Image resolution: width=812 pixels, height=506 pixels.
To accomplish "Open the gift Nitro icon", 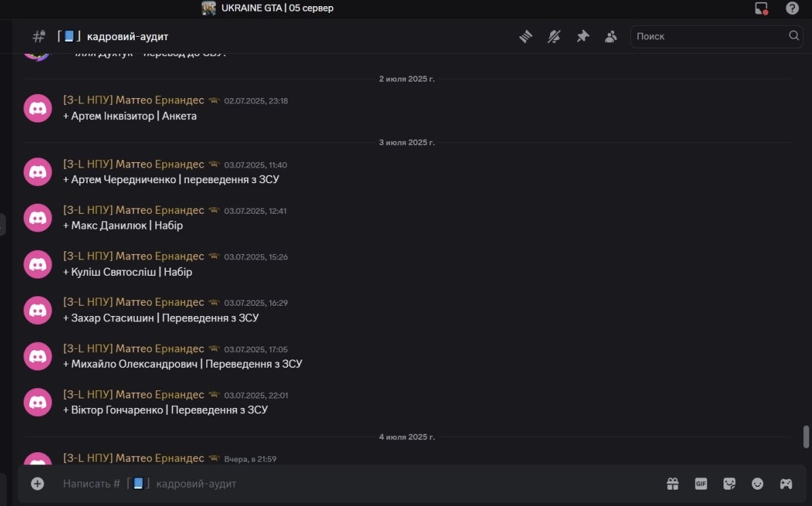I will click(x=672, y=484).
